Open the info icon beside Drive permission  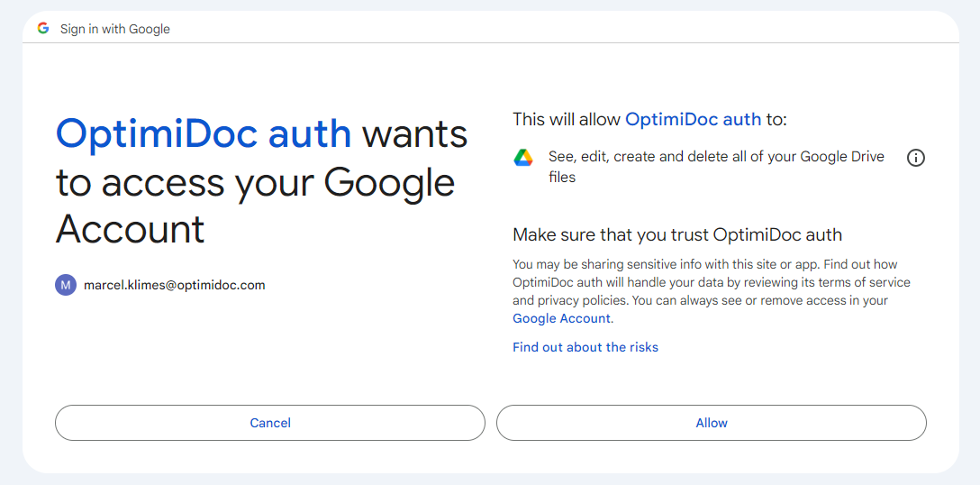pyautogui.click(x=916, y=159)
